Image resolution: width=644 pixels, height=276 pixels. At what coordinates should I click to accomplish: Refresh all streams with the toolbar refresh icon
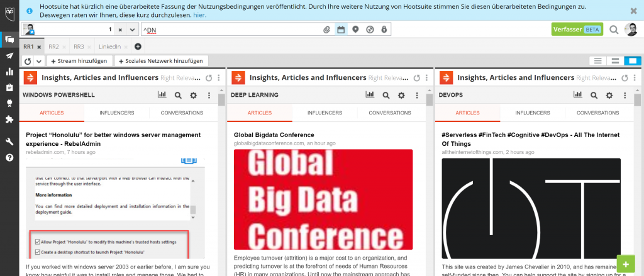pyautogui.click(x=28, y=61)
